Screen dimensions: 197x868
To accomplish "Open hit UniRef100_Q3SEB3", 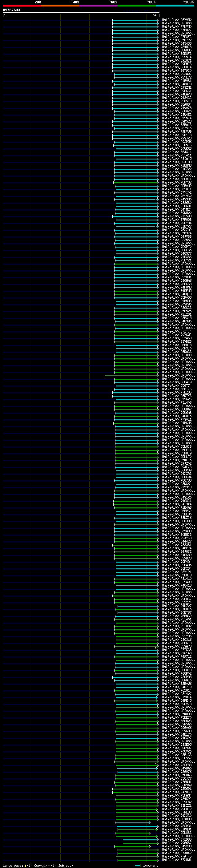I will coord(176,765).
